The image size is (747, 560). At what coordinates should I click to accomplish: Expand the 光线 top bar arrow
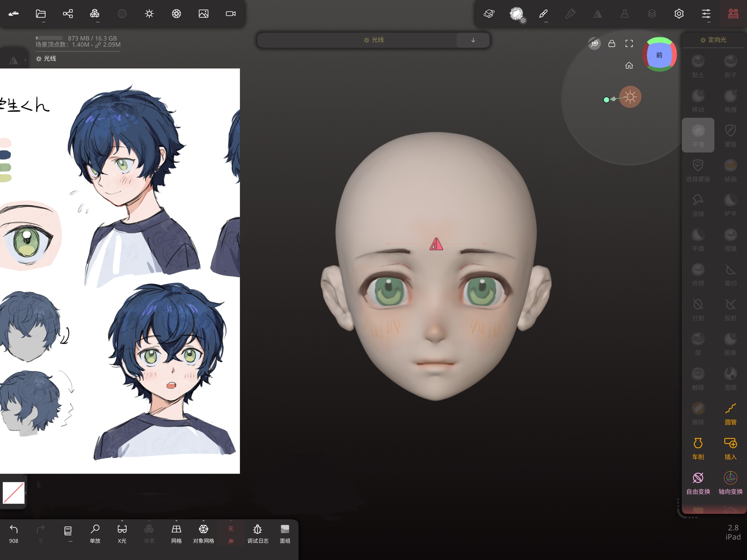[x=473, y=40]
